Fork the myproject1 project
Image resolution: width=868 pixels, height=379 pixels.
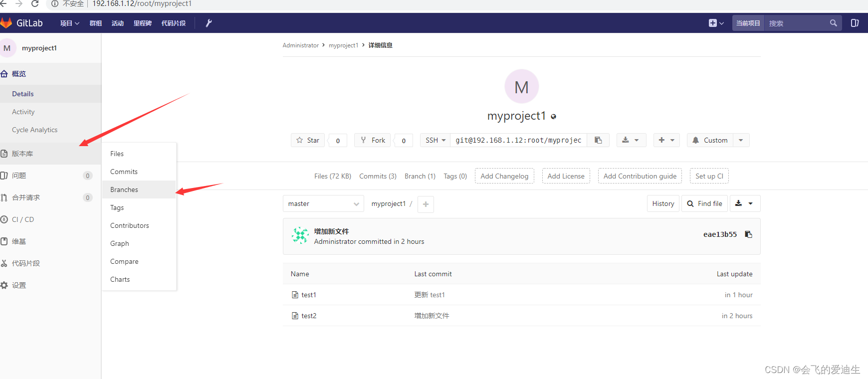[373, 140]
